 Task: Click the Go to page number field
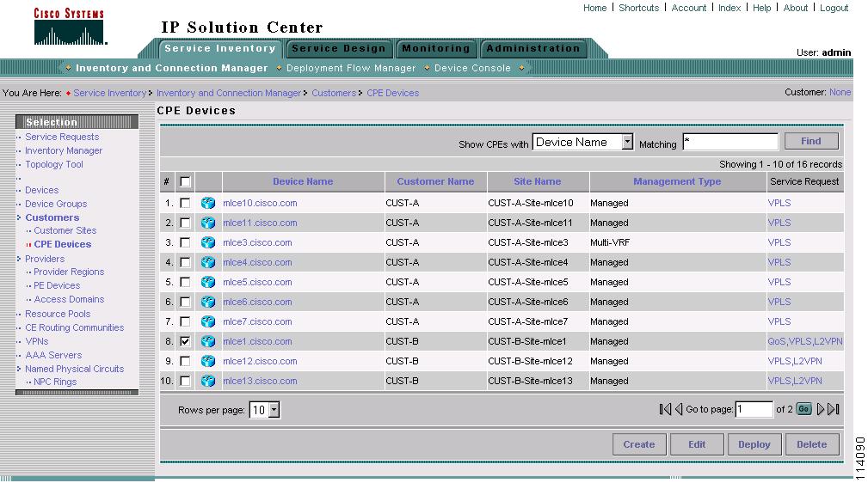(x=754, y=409)
